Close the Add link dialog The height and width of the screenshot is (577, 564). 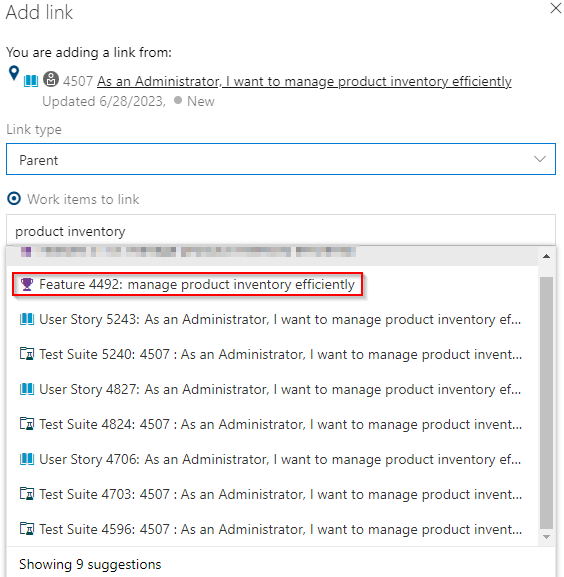556,8
